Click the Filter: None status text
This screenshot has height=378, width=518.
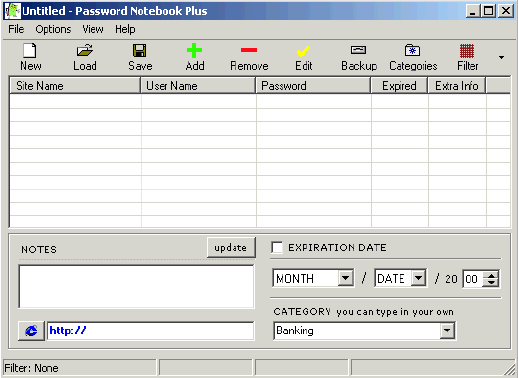coord(31,368)
